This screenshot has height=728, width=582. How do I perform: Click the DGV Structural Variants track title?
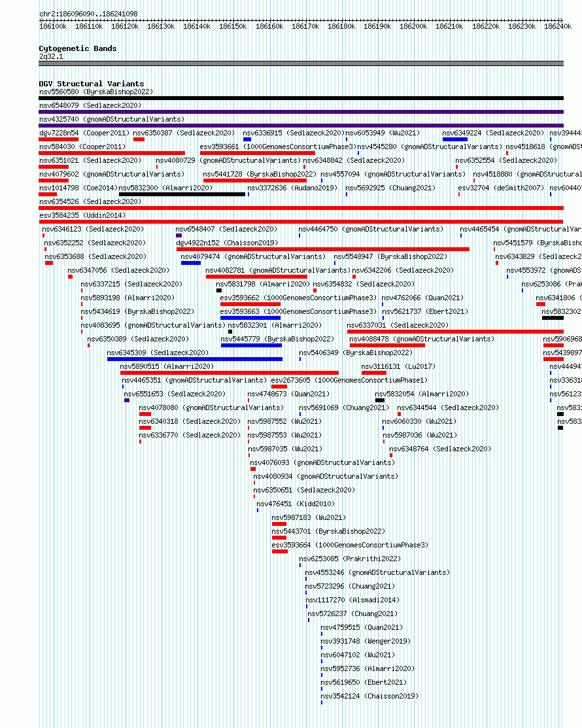click(x=92, y=84)
